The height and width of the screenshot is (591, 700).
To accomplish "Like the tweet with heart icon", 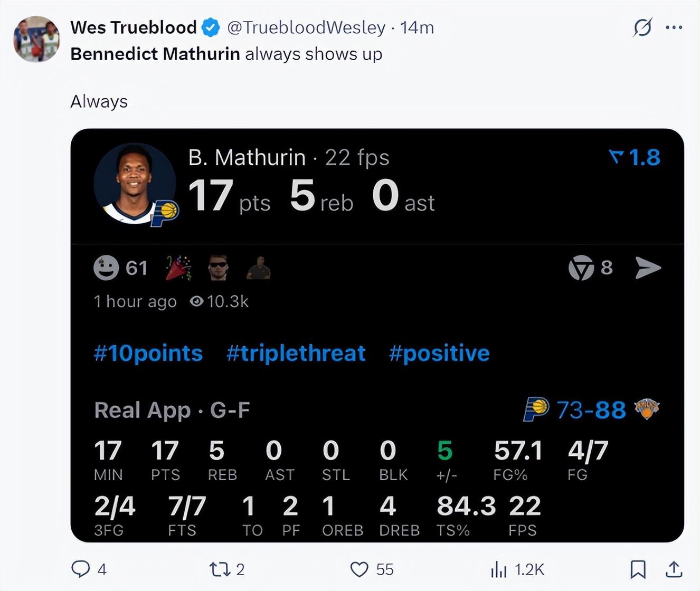I will pos(360,569).
